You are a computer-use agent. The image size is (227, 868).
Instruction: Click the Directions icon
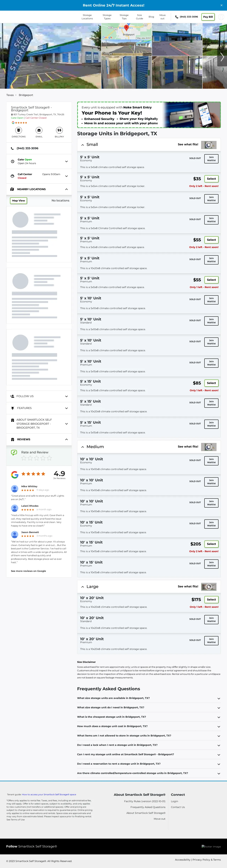19,130
